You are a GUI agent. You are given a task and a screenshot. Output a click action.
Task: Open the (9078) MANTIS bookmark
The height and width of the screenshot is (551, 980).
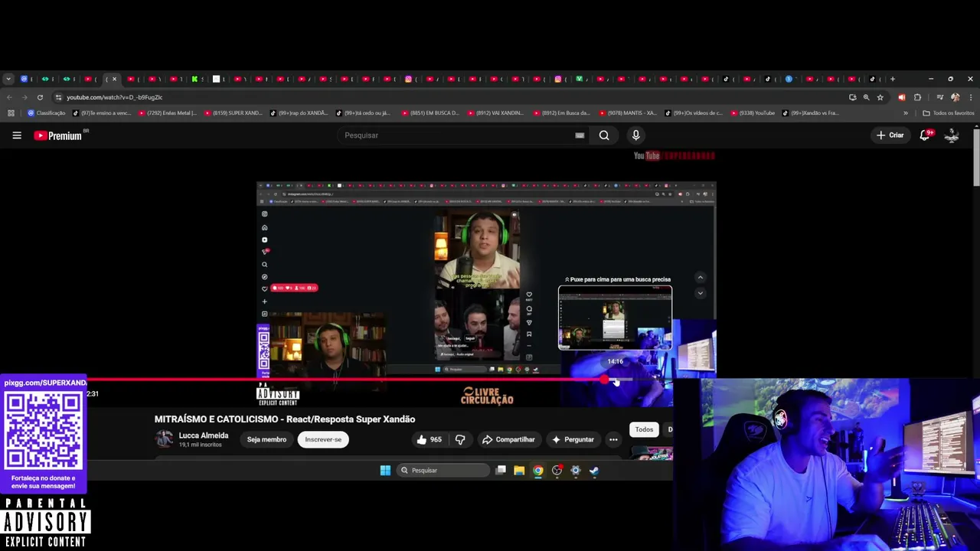(x=629, y=113)
